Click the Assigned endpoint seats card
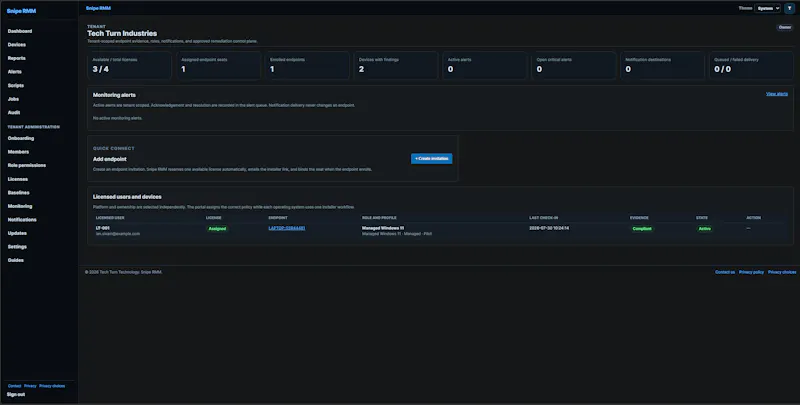 pyautogui.click(x=219, y=65)
